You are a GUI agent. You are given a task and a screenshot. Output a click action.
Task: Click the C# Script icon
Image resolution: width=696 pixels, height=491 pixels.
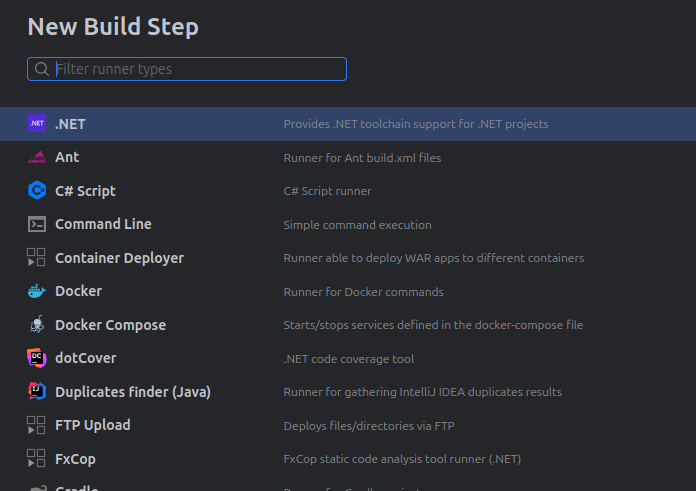[x=37, y=191]
